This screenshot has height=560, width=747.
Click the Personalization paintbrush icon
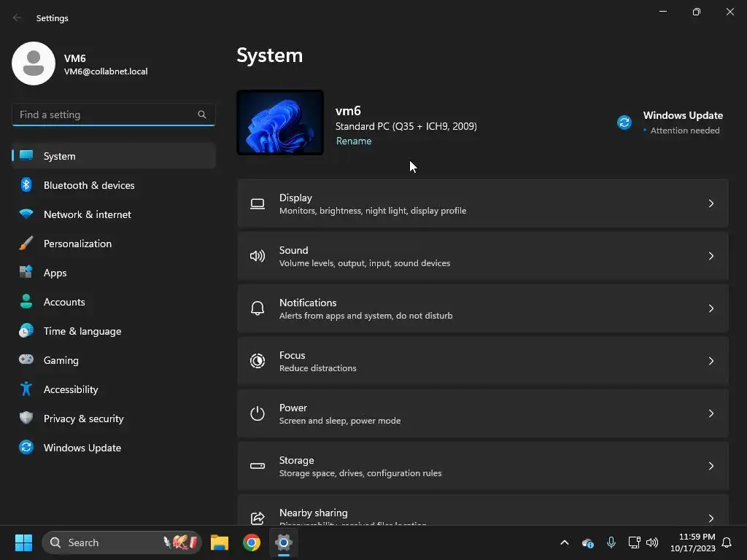26,243
